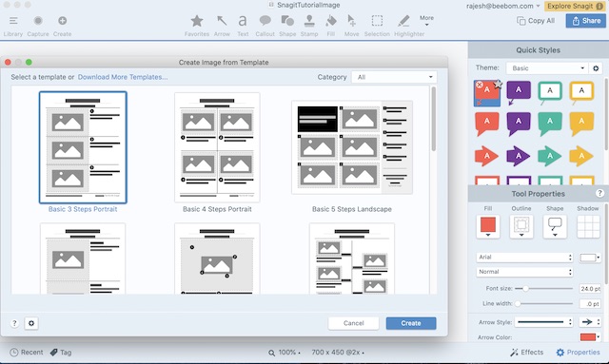Select the Favorites star tool

click(x=197, y=21)
